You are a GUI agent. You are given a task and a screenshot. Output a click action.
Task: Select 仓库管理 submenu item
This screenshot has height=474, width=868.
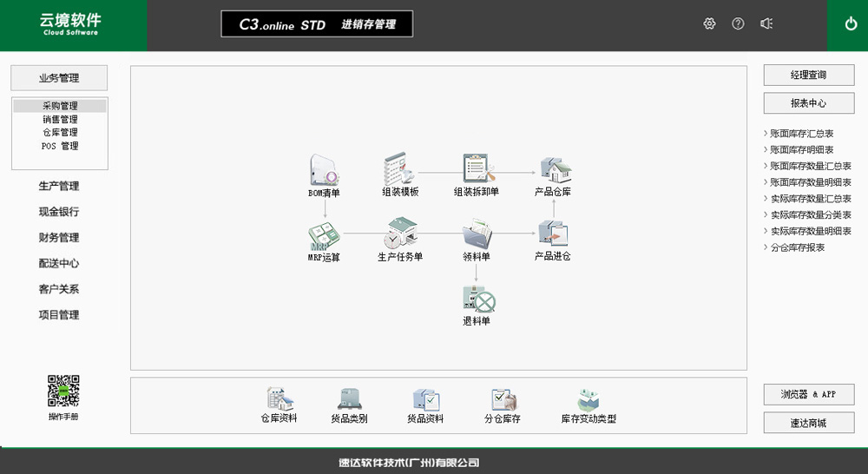coord(60,133)
